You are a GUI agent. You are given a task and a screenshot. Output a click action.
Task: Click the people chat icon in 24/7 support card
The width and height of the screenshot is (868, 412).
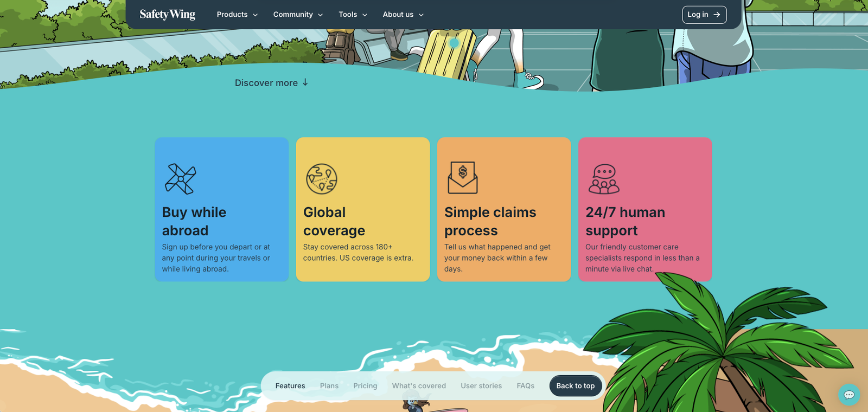pyautogui.click(x=604, y=179)
